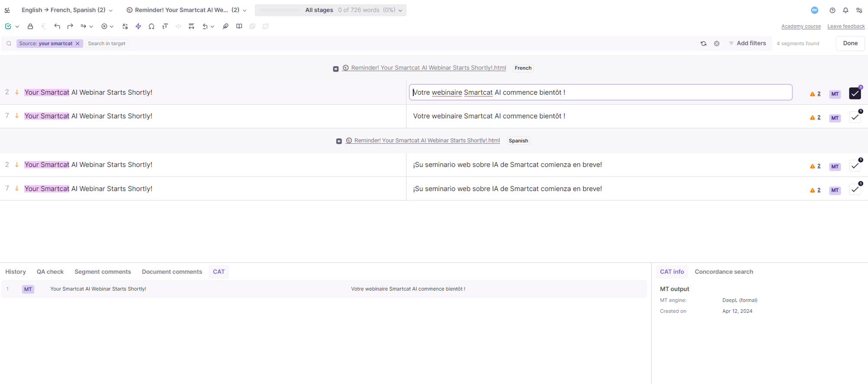Click the French segment 7 target translation

pyautogui.click(x=489, y=116)
